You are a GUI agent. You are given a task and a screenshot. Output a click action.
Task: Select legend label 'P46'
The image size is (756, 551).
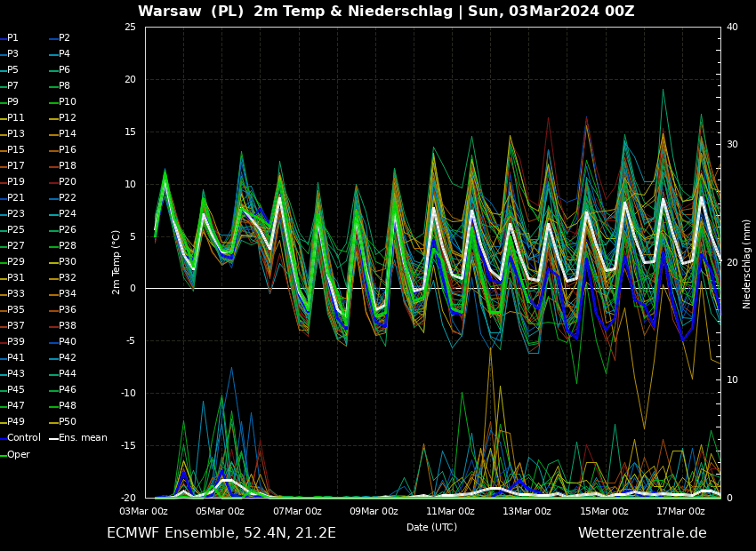pyautogui.click(x=68, y=389)
